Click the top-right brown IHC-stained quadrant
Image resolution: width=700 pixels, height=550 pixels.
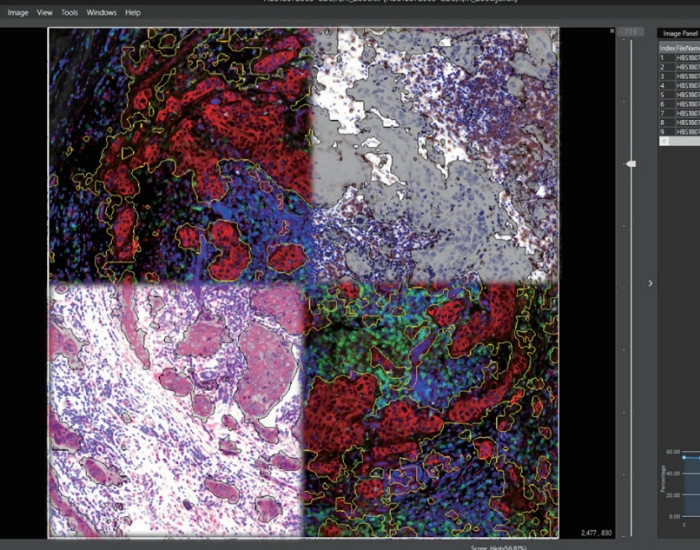tap(435, 154)
